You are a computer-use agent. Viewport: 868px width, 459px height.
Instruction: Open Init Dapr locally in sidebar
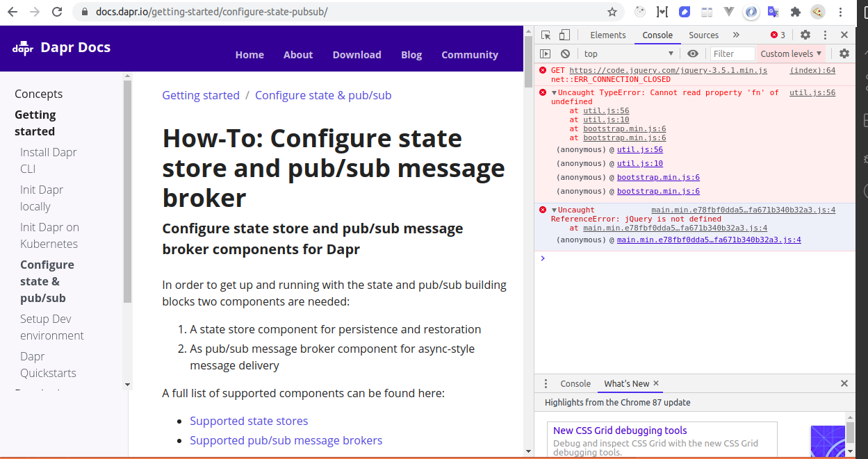pos(42,198)
